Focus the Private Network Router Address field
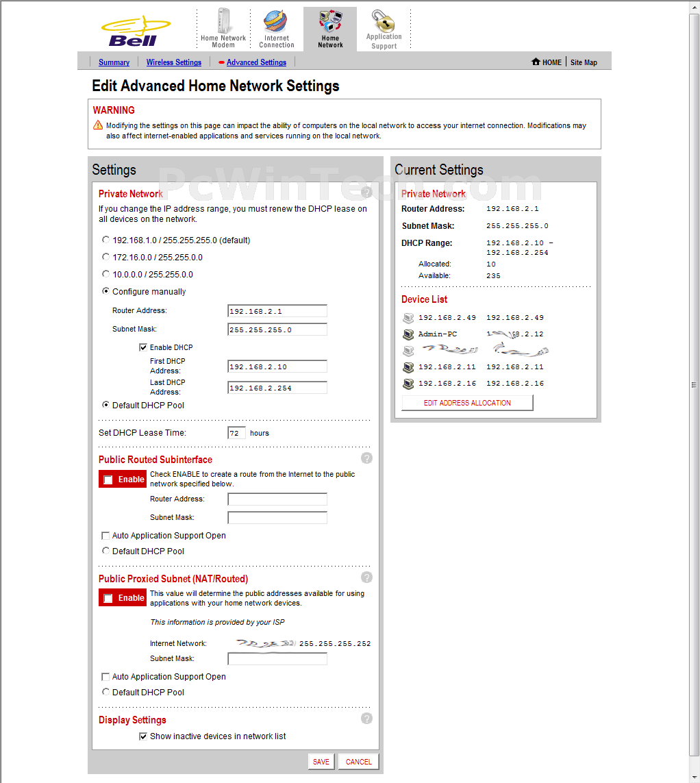 [x=277, y=311]
